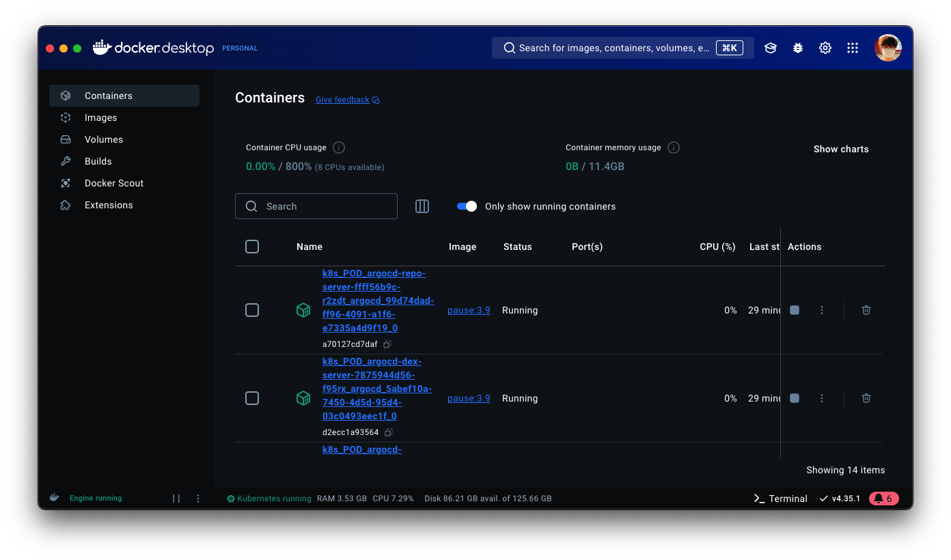The image size is (951, 560).
Task: Click Running status of repo-server row
Action: click(520, 310)
